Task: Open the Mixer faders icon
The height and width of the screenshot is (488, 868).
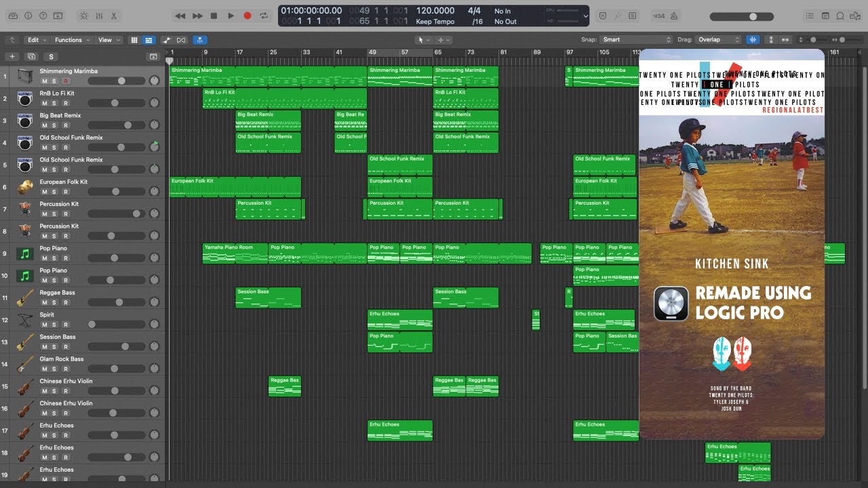Action: coord(98,16)
